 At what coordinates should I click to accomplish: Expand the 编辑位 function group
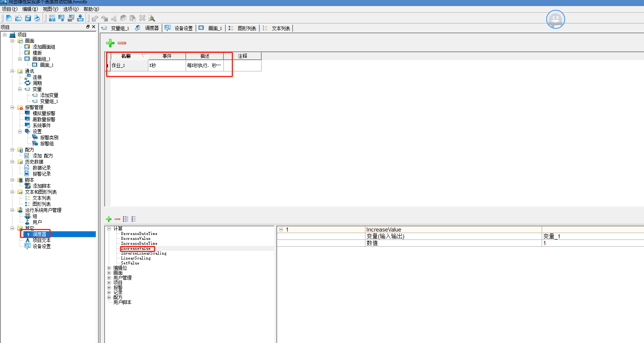pos(109,268)
